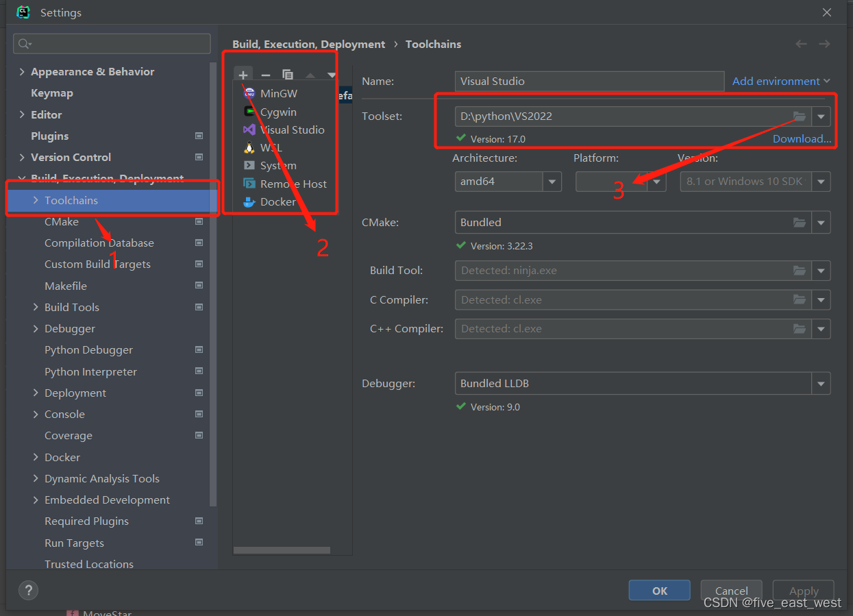Edit the Name field Visual Studio
Viewport: 853px width, 616px height.
pos(589,81)
